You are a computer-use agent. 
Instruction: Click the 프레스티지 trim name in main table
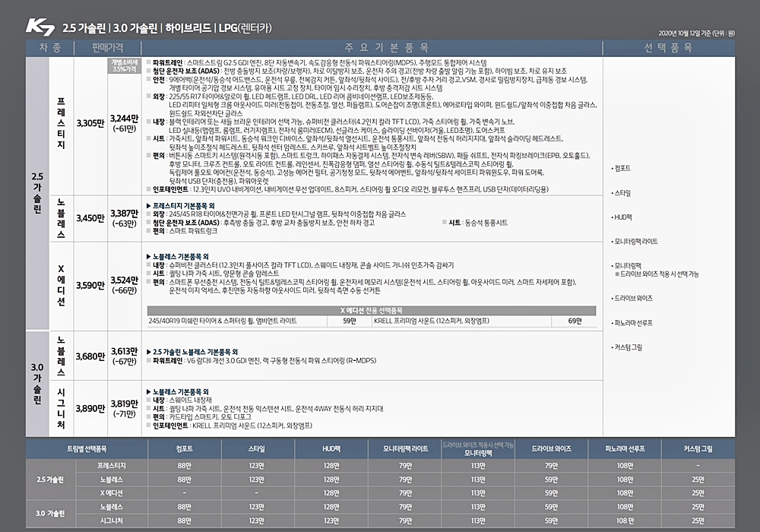pos(61,123)
